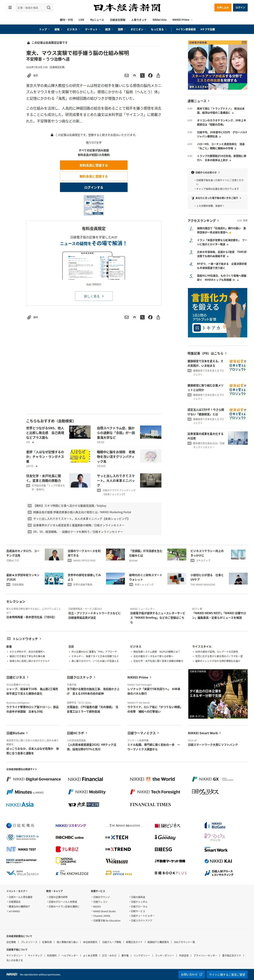Click the X icon beneath the Ask! NIKKEI card

(142, 317)
